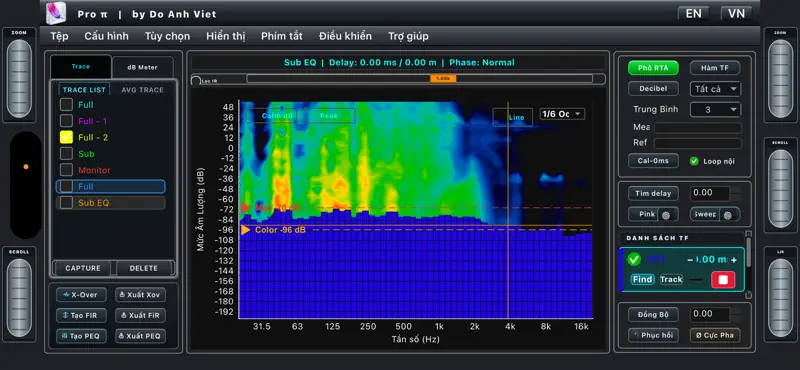Screen dimensions: 800x370
Task: Click the Ø Cực Pha polarity button
Action: (x=715, y=335)
